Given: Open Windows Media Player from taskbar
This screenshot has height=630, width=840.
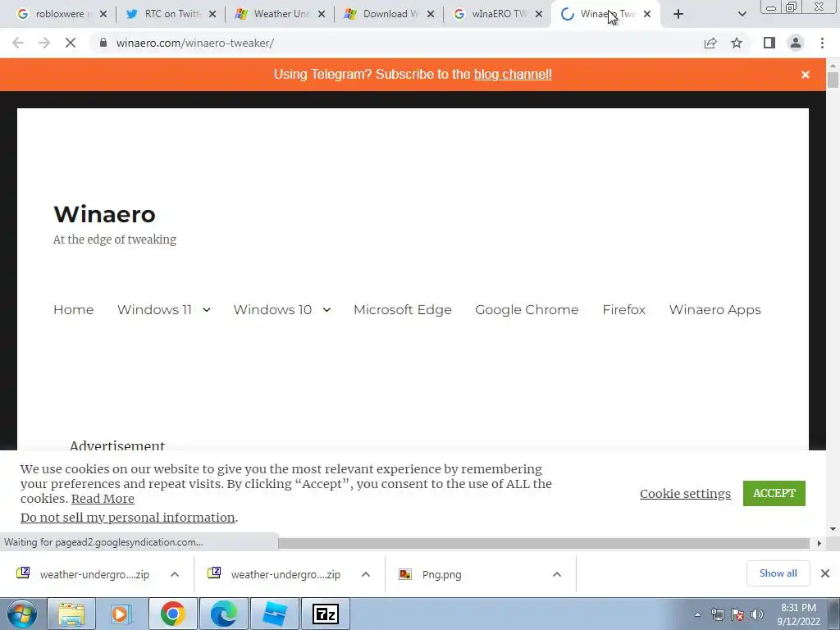Looking at the screenshot, I should tap(121, 614).
